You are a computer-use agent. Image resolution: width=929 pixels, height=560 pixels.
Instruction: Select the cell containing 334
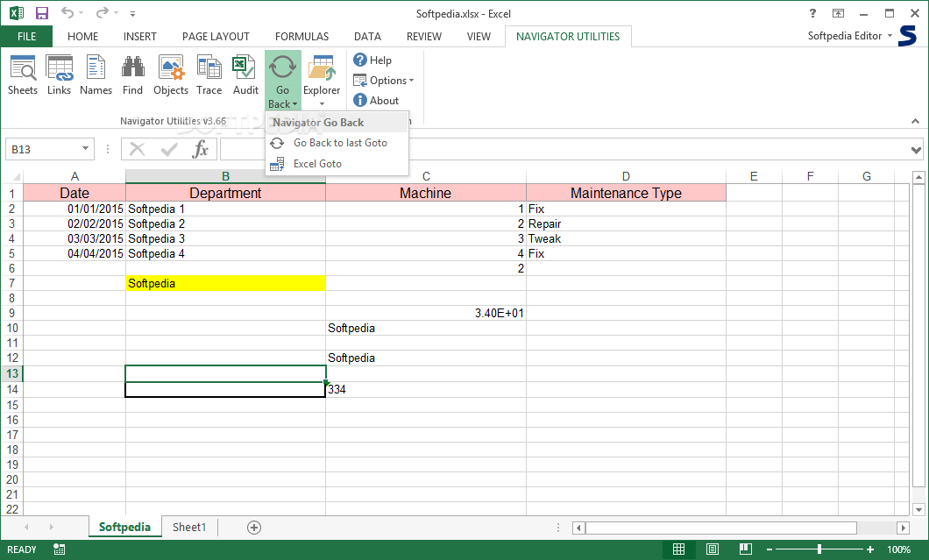425,389
